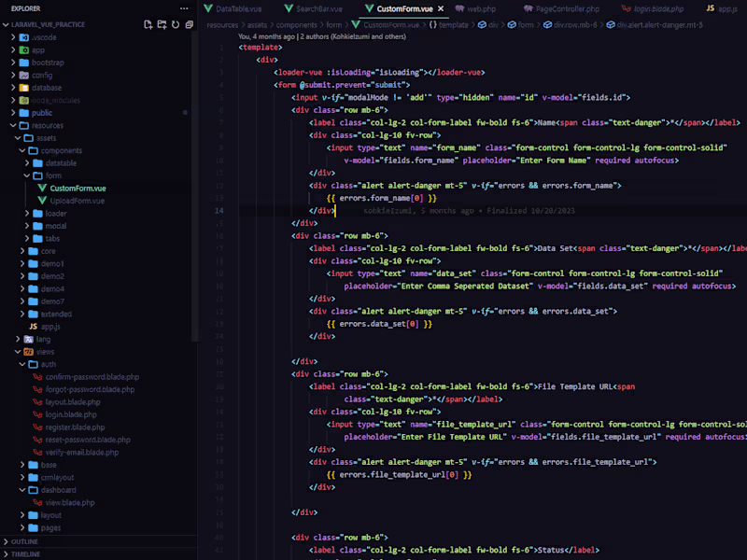Expand the datatable folder
Viewport: 747px width, 560px height.
click(60, 163)
